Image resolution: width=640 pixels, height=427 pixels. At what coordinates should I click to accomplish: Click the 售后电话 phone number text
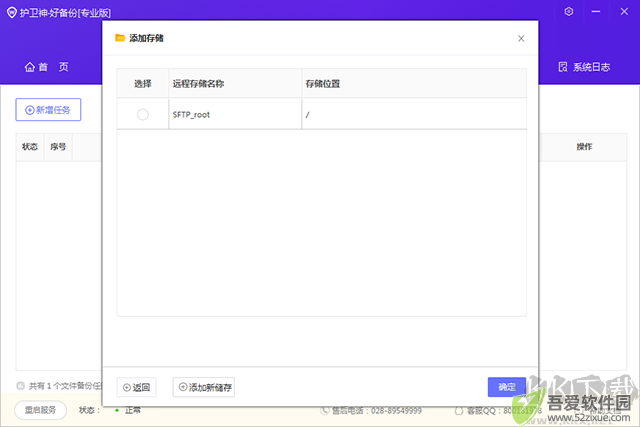pos(376,411)
